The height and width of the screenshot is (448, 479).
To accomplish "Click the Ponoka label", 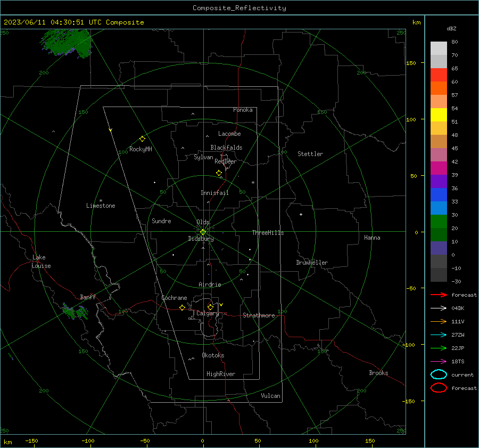I will 243,110.
